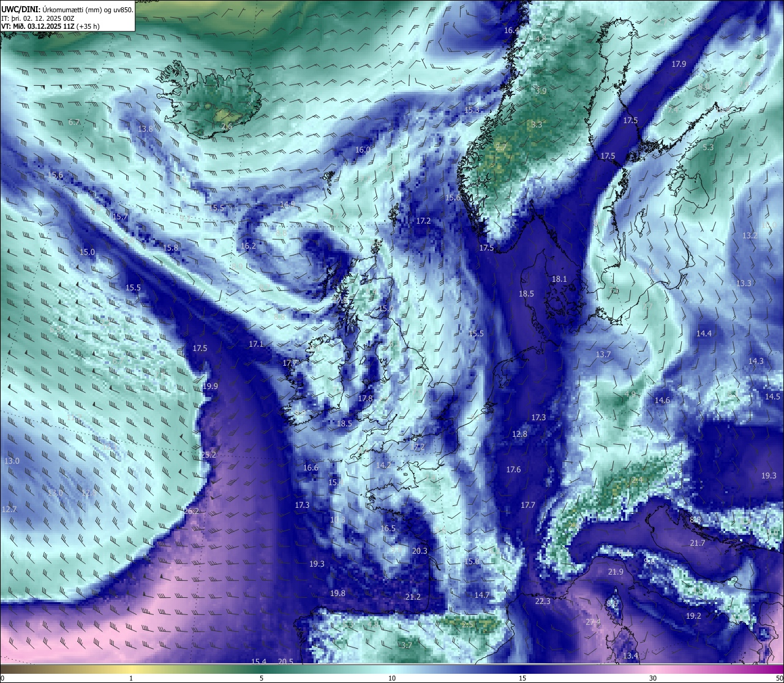Click the 19.8 value in the Bay of Biscay
The width and height of the screenshot is (784, 683).
[x=337, y=593]
